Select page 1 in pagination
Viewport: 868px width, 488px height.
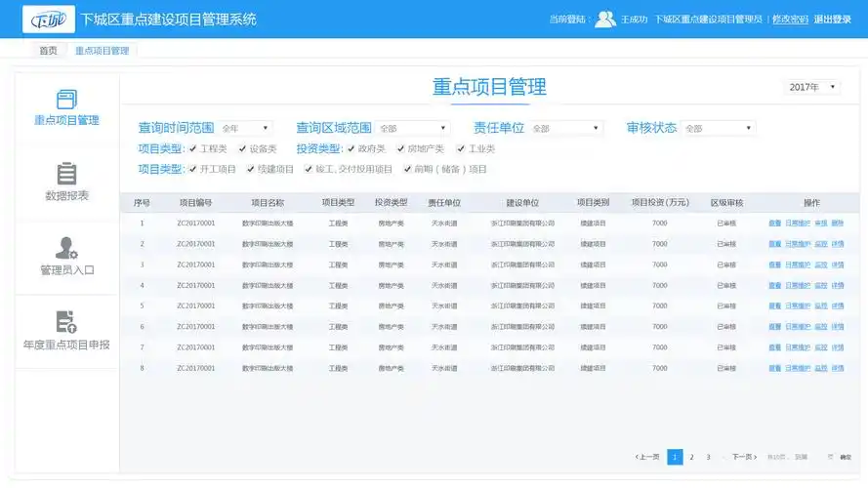pyautogui.click(x=675, y=457)
